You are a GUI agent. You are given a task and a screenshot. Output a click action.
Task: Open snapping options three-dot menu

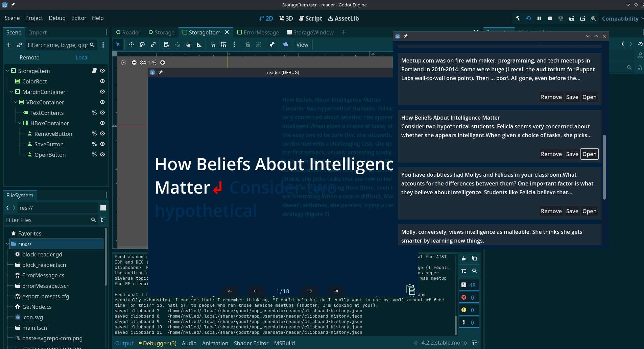pyautogui.click(x=234, y=45)
